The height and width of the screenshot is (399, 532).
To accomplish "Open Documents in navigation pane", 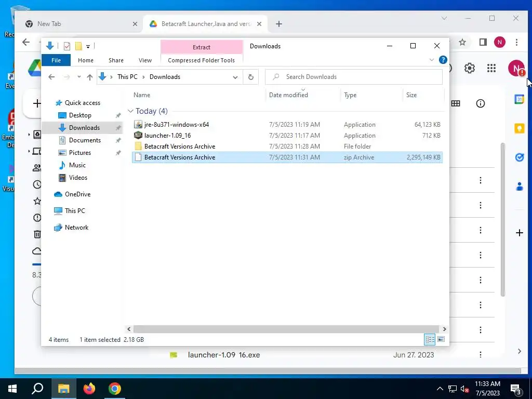I will [85, 140].
